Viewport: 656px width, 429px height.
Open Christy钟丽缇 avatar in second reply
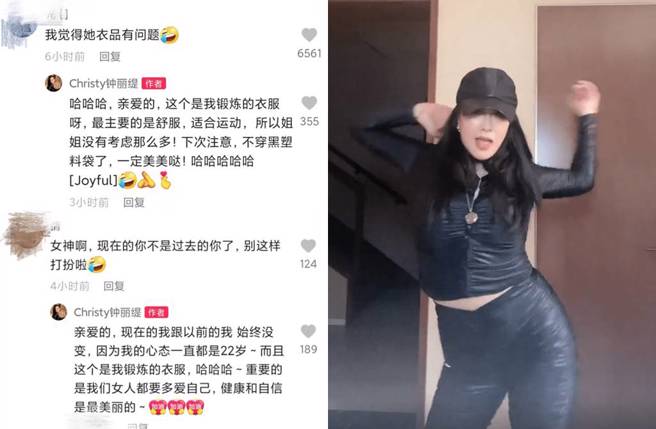(59, 312)
